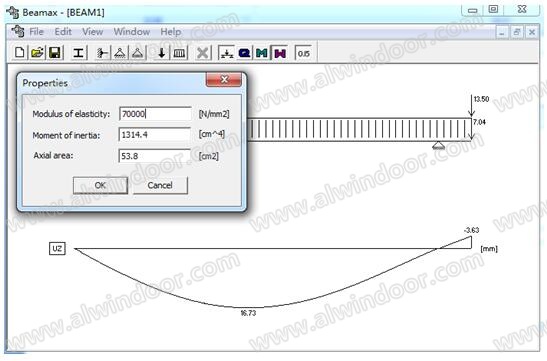Confirm properties with the OK button
The height and width of the screenshot is (361, 547).
pos(100,185)
